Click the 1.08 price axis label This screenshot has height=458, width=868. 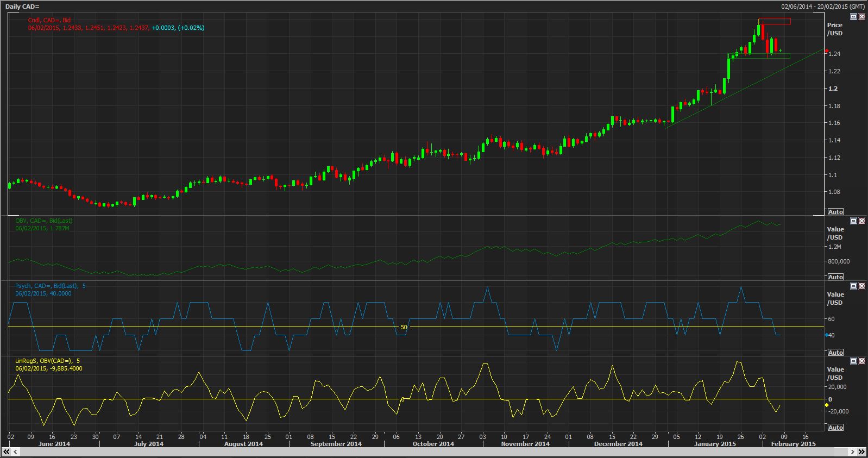(834, 192)
